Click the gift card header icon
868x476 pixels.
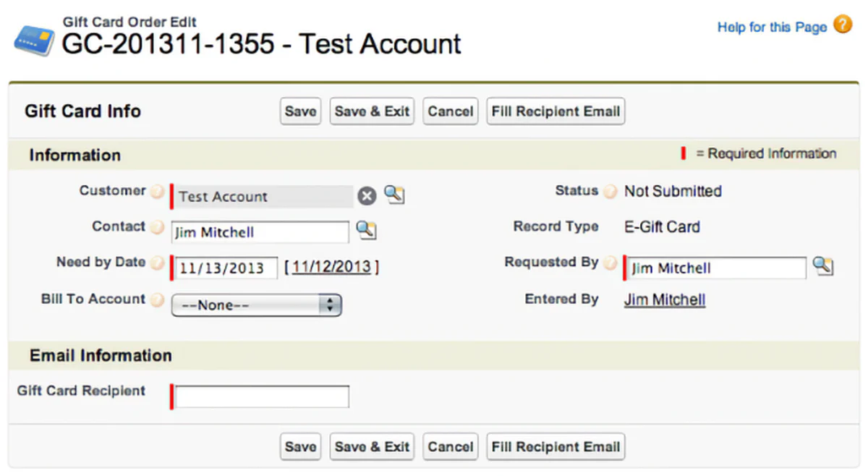tap(33, 40)
